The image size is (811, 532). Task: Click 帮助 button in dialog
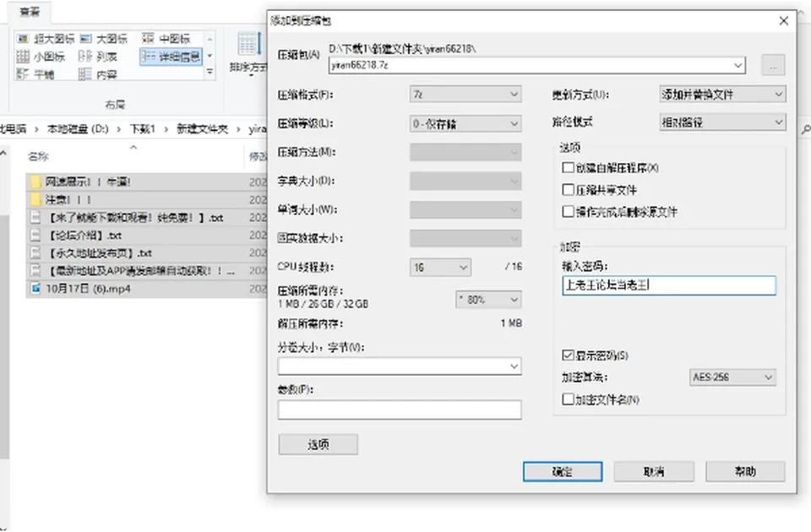pyautogui.click(x=745, y=471)
